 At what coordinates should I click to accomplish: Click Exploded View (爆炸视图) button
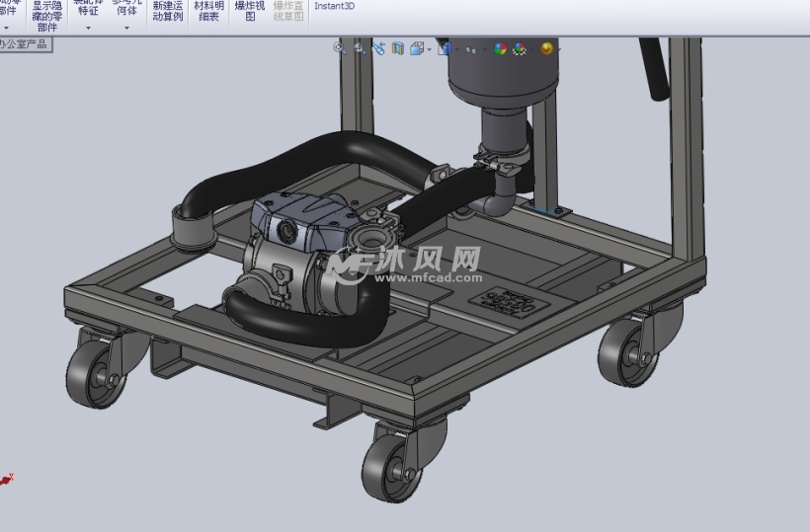[x=250, y=12]
